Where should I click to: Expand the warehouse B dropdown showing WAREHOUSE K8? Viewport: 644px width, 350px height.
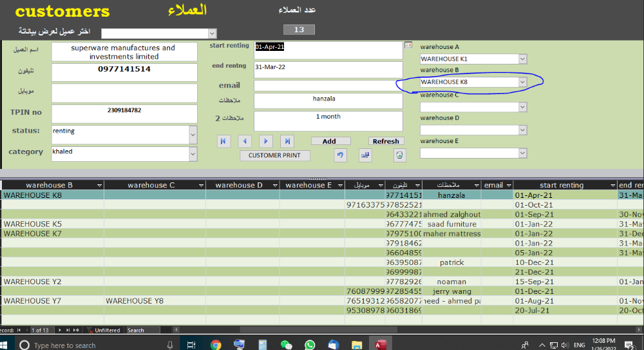pos(522,83)
